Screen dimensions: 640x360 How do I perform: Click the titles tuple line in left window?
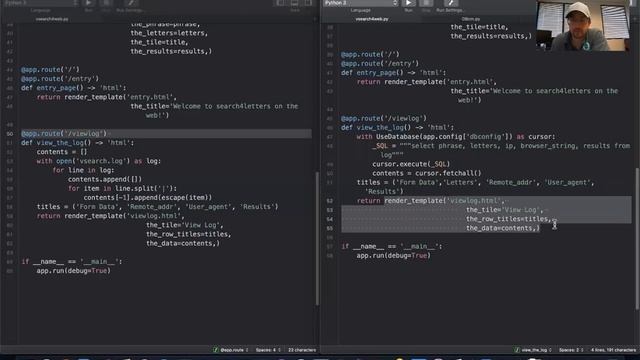[157, 207]
